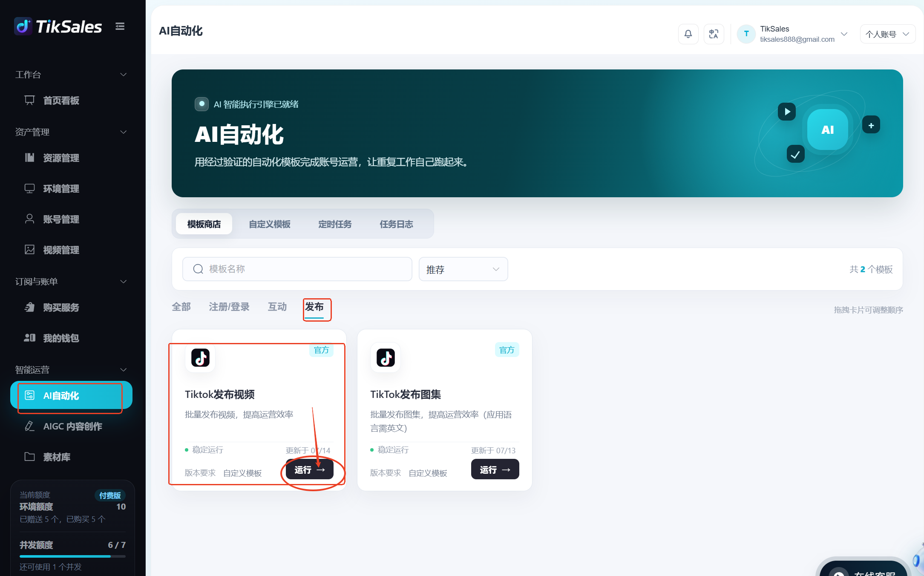The image size is (924, 576).
Task: Select the 互动 category filter
Action: 277,307
